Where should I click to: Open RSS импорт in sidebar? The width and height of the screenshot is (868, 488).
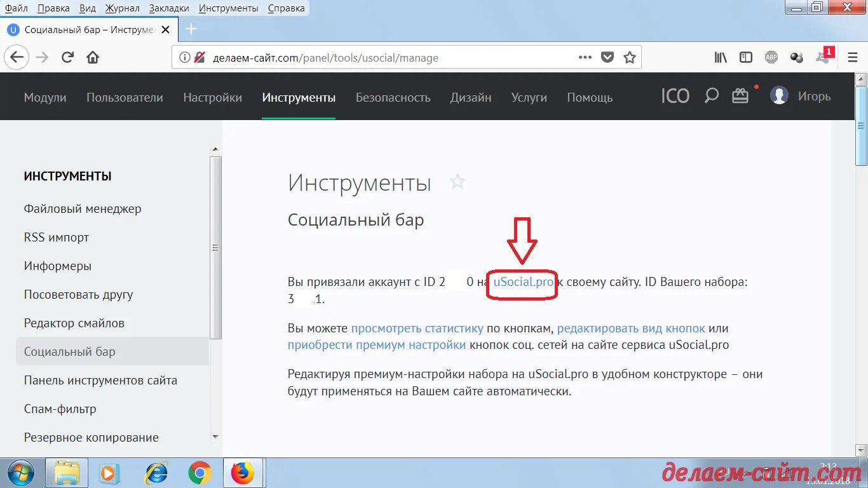tap(57, 237)
